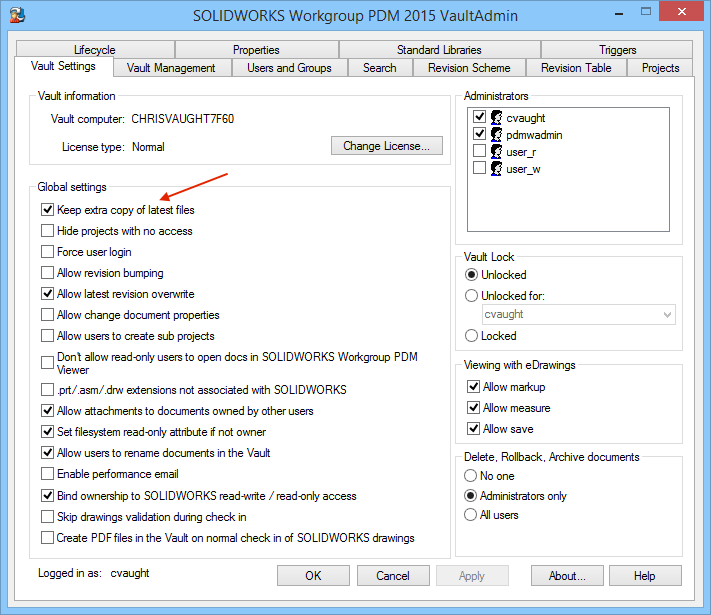This screenshot has height=615, width=711.
Task: Open the Revision Scheme tab
Action: pyautogui.click(x=469, y=68)
